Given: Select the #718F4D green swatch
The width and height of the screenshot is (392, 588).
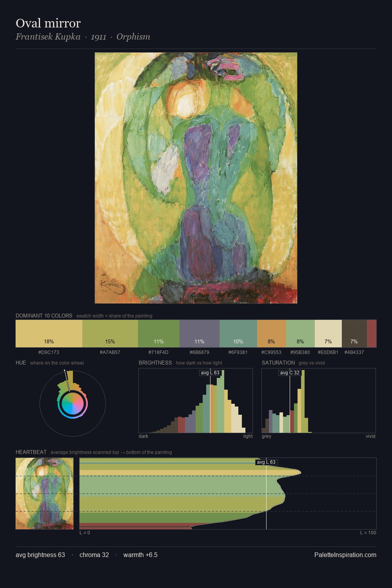Looking at the screenshot, I should click(x=159, y=334).
